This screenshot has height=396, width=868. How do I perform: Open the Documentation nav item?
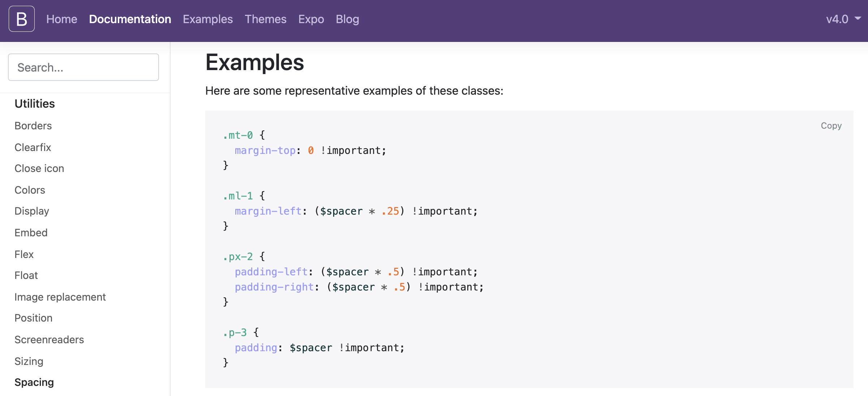[x=130, y=19]
